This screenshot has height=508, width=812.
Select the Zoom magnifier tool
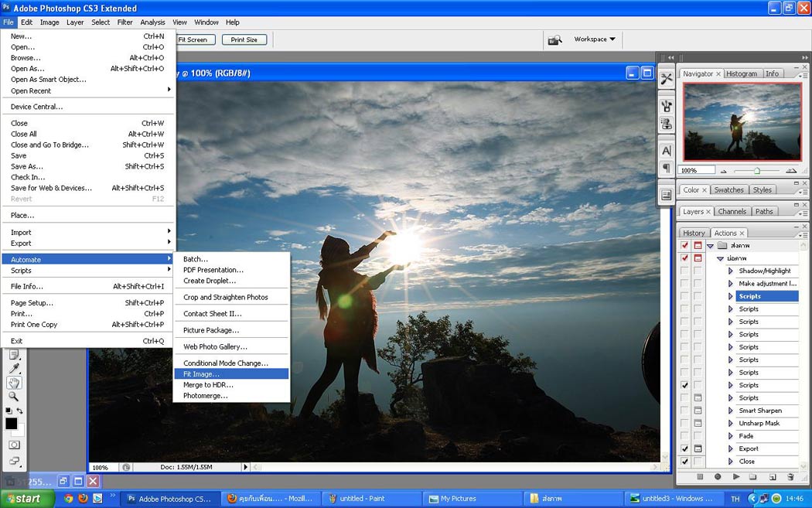14,397
